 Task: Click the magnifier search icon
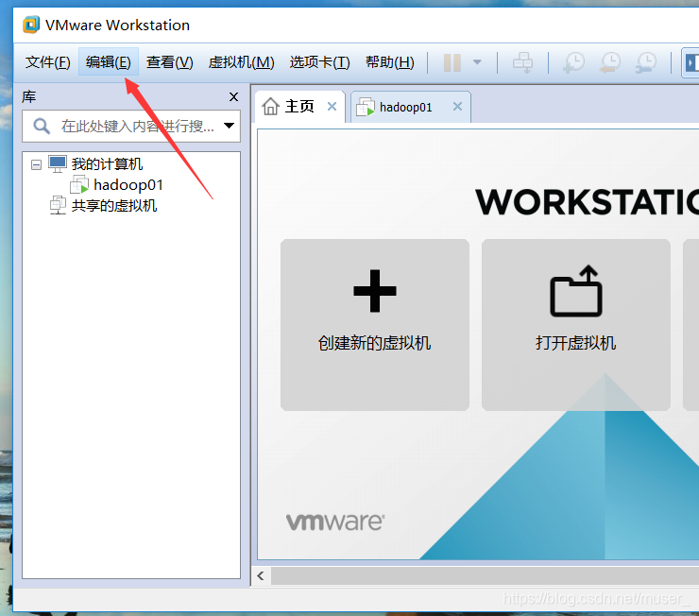pos(42,127)
